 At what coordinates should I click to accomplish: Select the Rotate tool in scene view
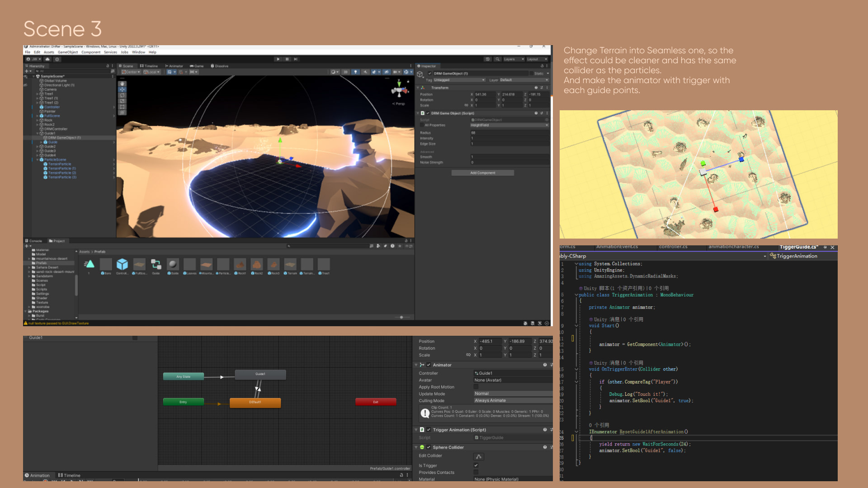pos(122,95)
